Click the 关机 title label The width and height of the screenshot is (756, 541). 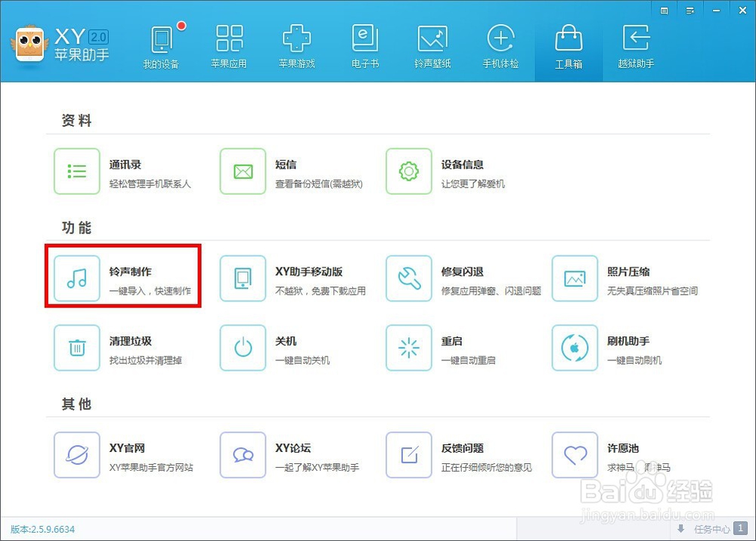[x=286, y=341]
